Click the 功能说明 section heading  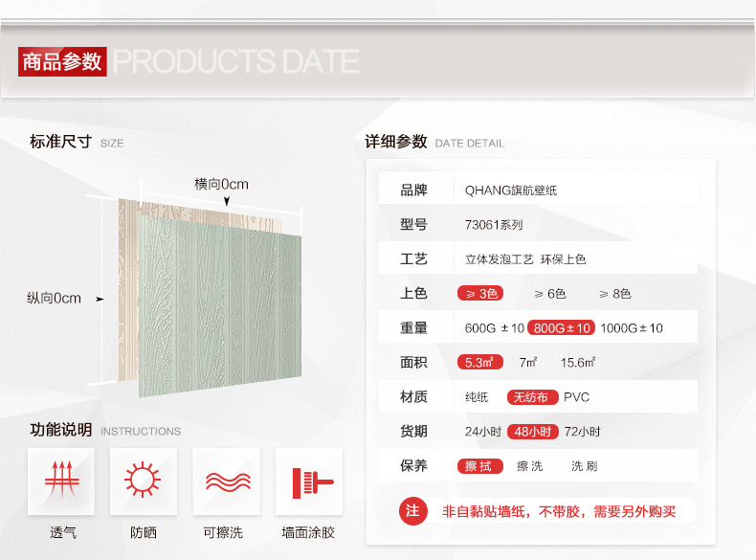pos(60,430)
